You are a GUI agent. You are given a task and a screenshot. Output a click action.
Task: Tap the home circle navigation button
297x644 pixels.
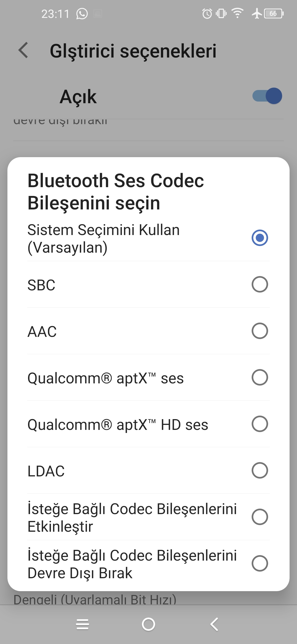[x=148, y=624]
